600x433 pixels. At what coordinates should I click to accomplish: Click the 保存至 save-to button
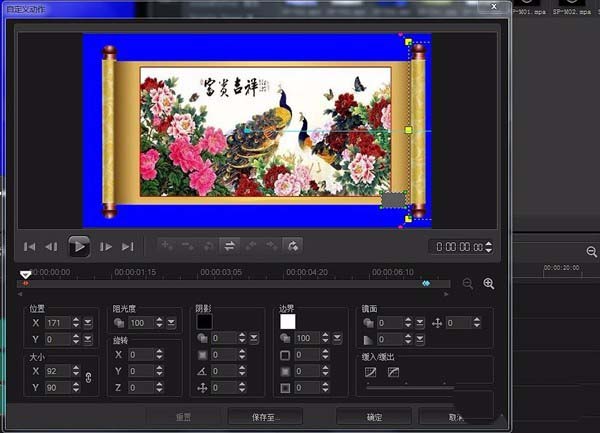pyautogui.click(x=265, y=417)
